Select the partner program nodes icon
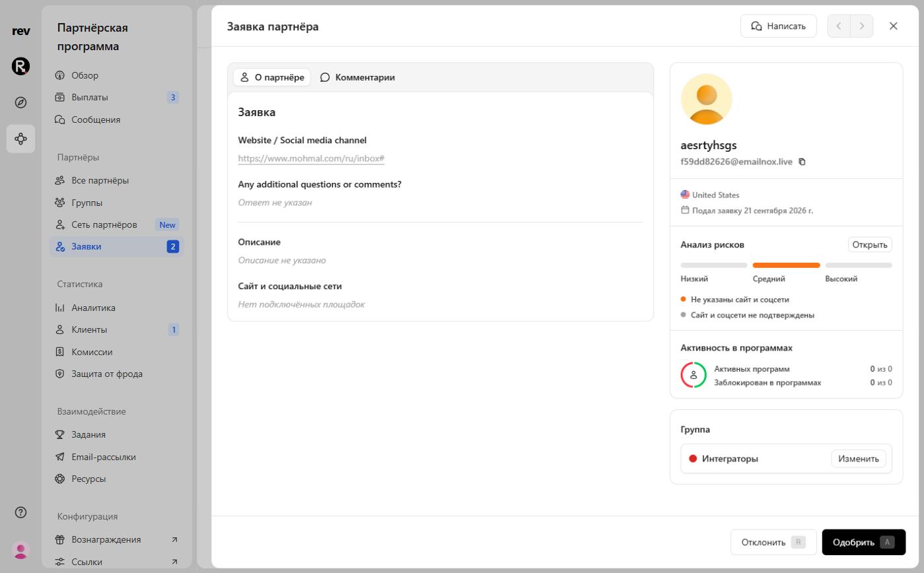This screenshot has height=573, width=924. 20,139
